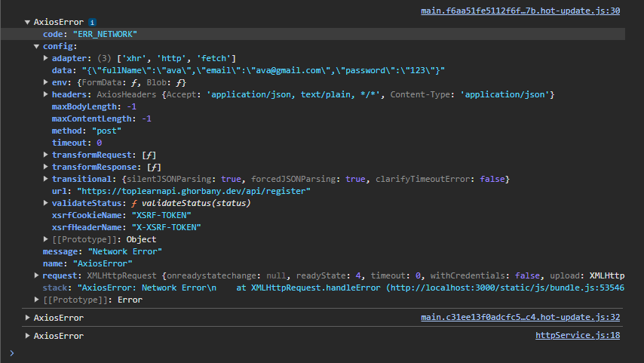The image size is (644, 363).
Task: Expand the request XMLHttpRequest entry
Action: click(x=36, y=275)
